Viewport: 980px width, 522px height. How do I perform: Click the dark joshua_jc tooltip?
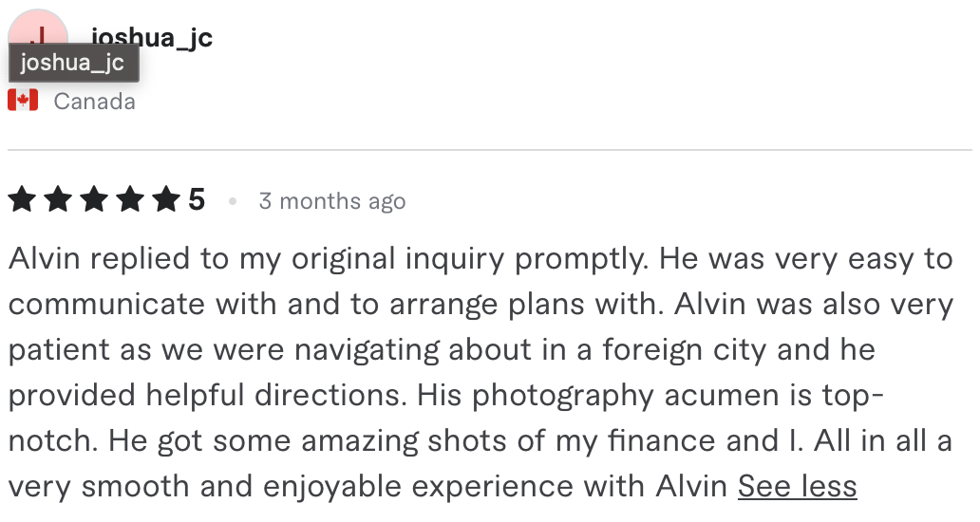(74, 63)
